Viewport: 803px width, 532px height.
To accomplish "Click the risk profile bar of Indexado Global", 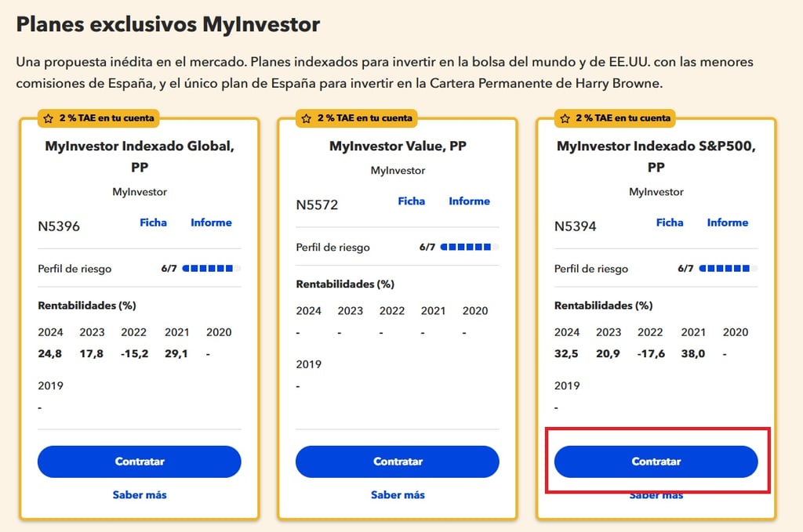I will (x=212, y=269).
